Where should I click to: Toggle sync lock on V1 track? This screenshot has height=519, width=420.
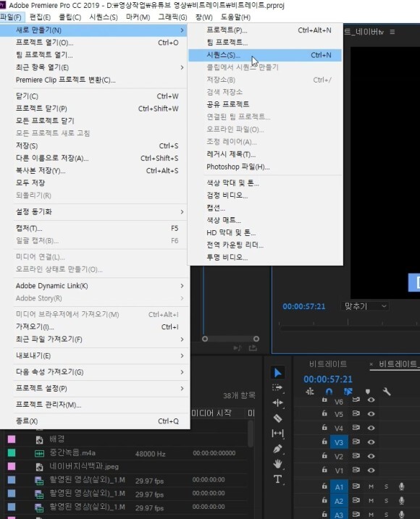click(356, 470)
